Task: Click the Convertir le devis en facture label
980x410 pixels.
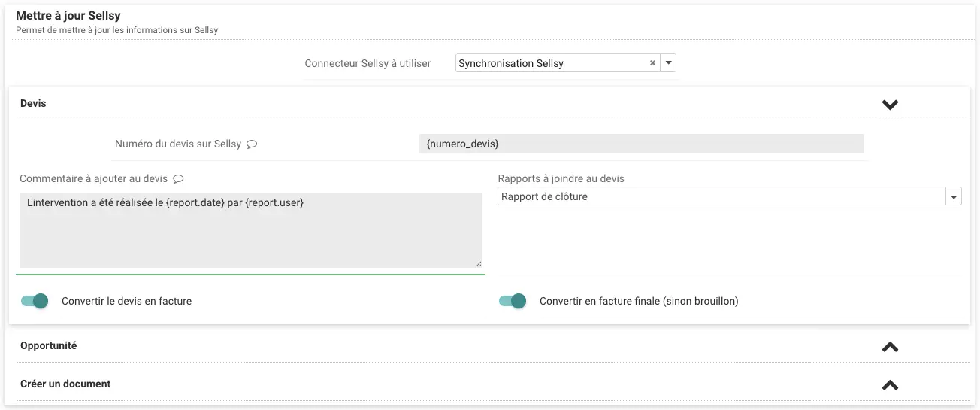Action: point(126,301)
